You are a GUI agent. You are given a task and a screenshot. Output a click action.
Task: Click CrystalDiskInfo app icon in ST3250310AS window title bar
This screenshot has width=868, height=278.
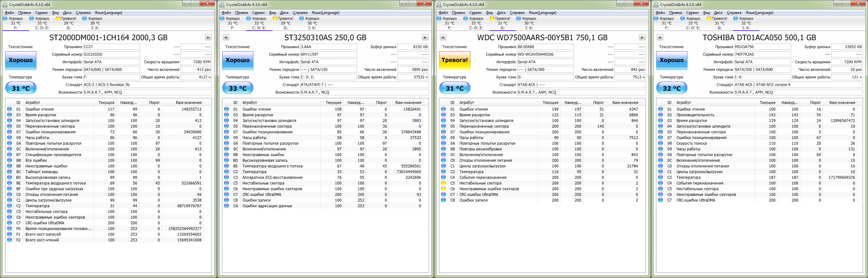pos(222,4)
